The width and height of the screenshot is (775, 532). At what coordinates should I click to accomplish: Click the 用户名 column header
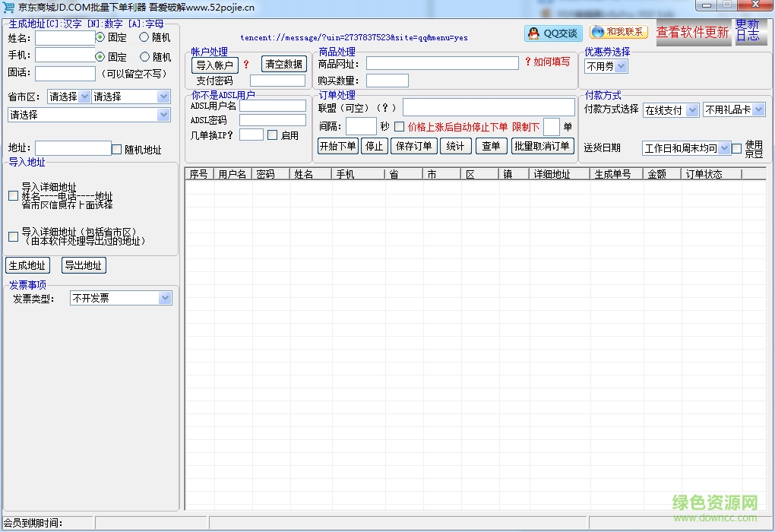(x=232, y=174)
